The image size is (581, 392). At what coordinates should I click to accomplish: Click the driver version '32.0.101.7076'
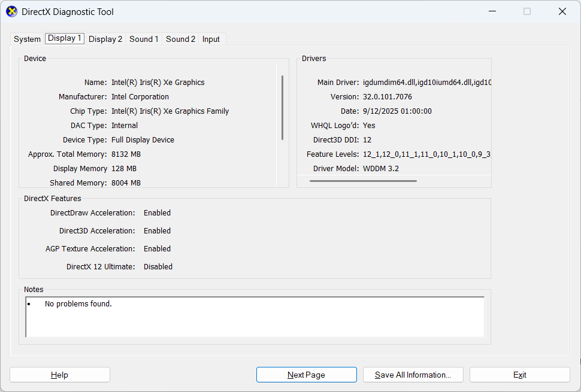point(387,96)
